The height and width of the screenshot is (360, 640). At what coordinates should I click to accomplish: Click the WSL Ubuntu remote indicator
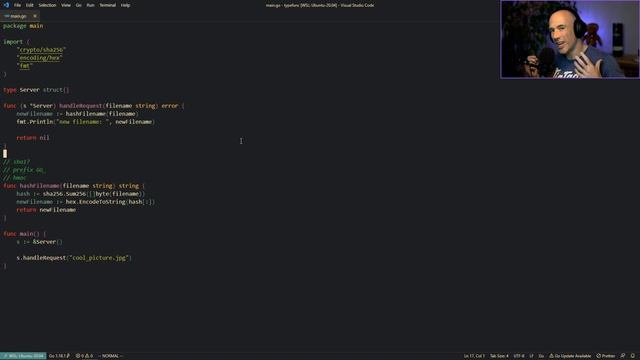click(x=23, y=356)
